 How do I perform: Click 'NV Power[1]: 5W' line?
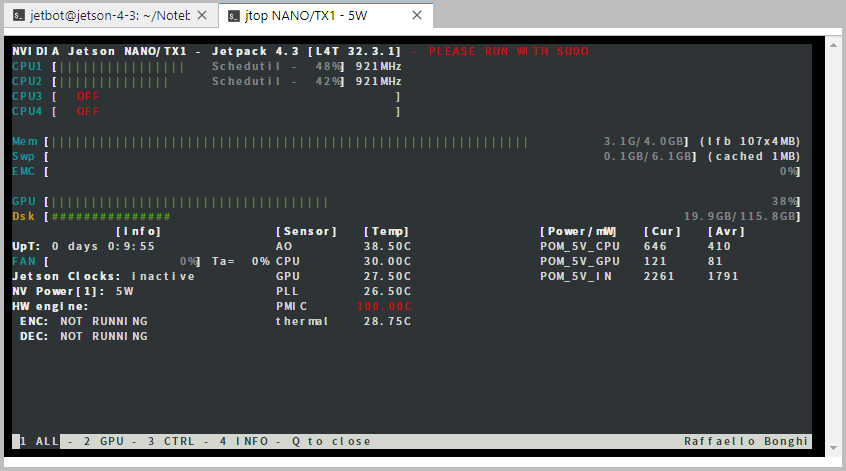click(73, 291)
